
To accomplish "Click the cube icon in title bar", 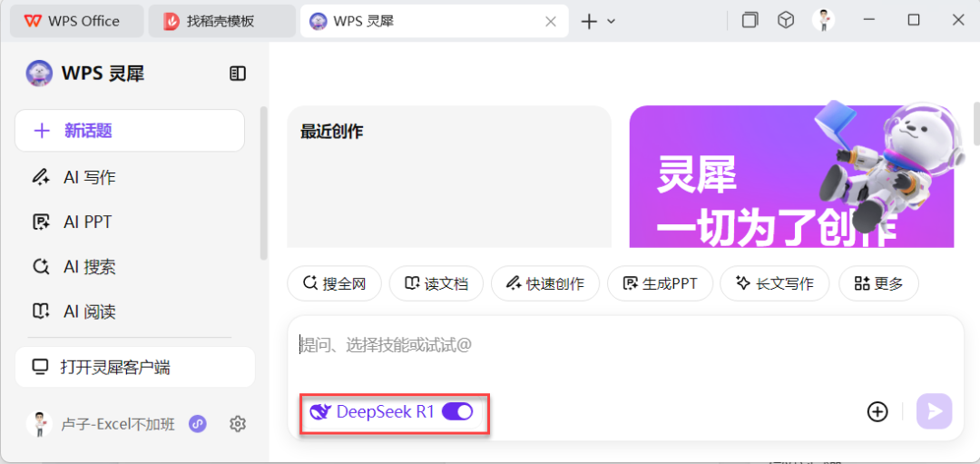I will [786, 20].
